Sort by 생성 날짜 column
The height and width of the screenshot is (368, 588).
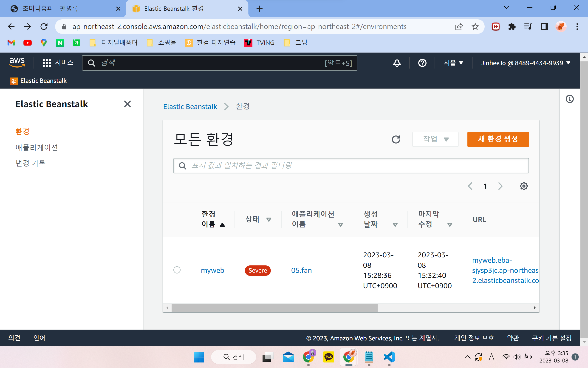coord(381,219)
